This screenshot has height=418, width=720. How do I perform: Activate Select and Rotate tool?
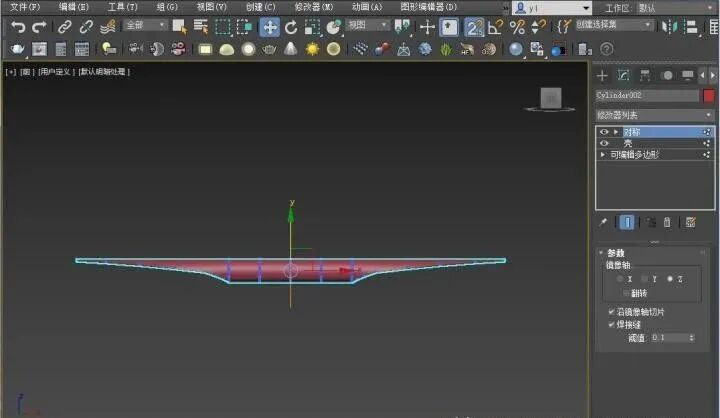click(291, 28)
